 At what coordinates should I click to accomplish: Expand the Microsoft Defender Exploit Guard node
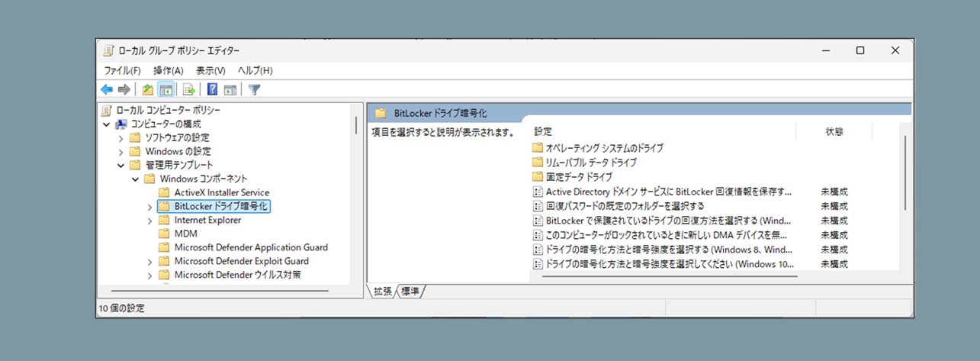pyautogui.click(x=149, y=261)
